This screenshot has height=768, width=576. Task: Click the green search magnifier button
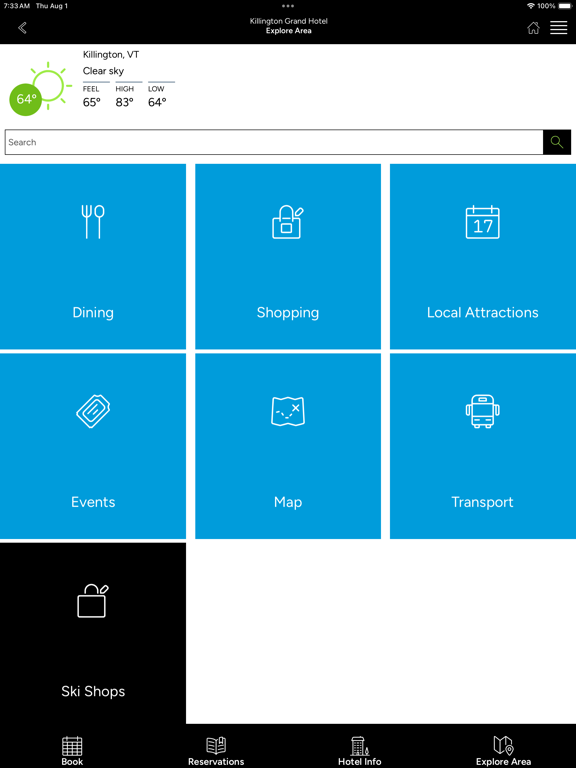pos(557,142)
